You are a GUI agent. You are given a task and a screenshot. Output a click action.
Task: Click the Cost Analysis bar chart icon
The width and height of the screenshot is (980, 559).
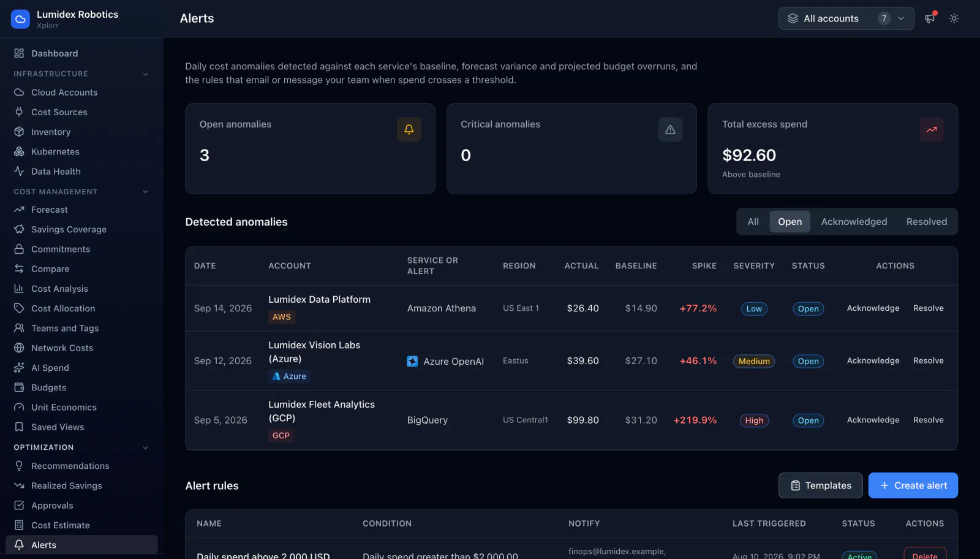point(19,289)
